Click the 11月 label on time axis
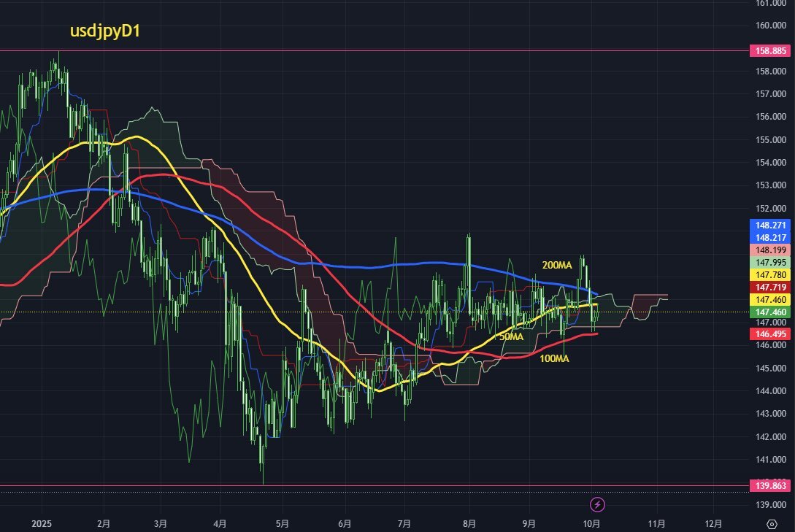The image size is (795, 532). [656, 524]
